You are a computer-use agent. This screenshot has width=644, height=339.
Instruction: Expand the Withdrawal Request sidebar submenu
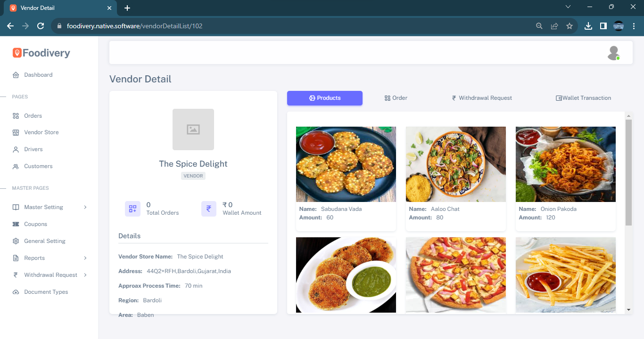click(x=85, y=275)
